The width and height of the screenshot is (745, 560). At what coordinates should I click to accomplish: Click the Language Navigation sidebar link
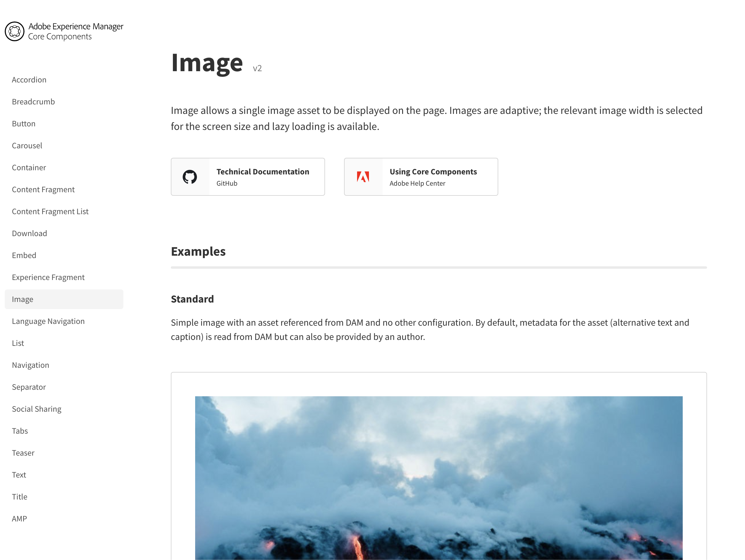(x=48, y=321)
